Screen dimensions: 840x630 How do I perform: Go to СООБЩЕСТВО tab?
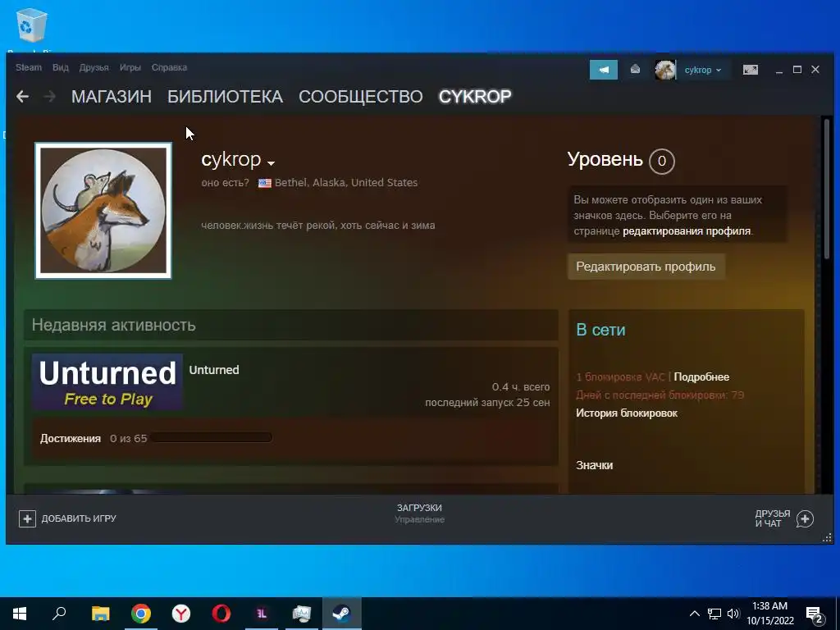[x=361, y=97]
